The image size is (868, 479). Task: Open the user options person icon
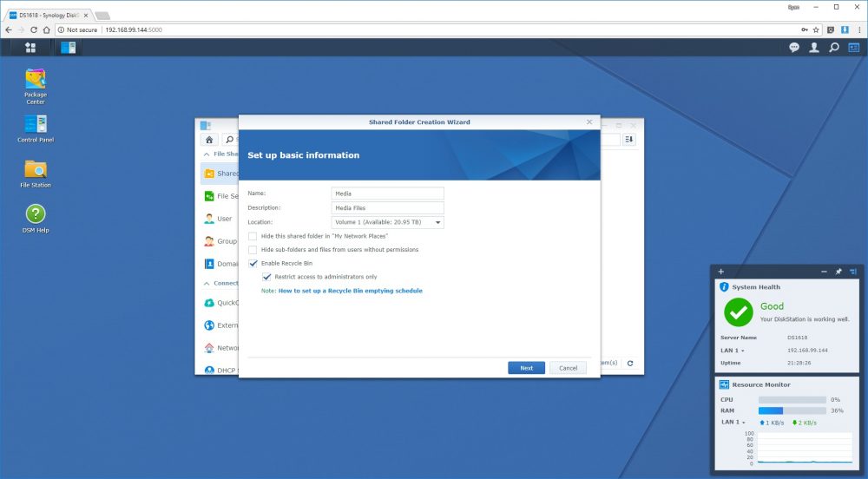click(814, 48)
